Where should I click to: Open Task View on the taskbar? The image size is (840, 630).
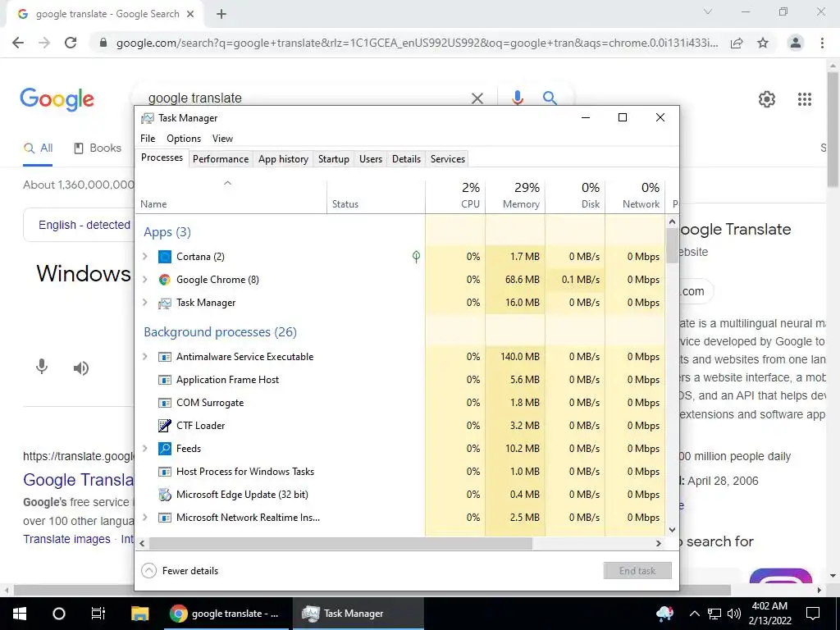(x=98, y=614)
